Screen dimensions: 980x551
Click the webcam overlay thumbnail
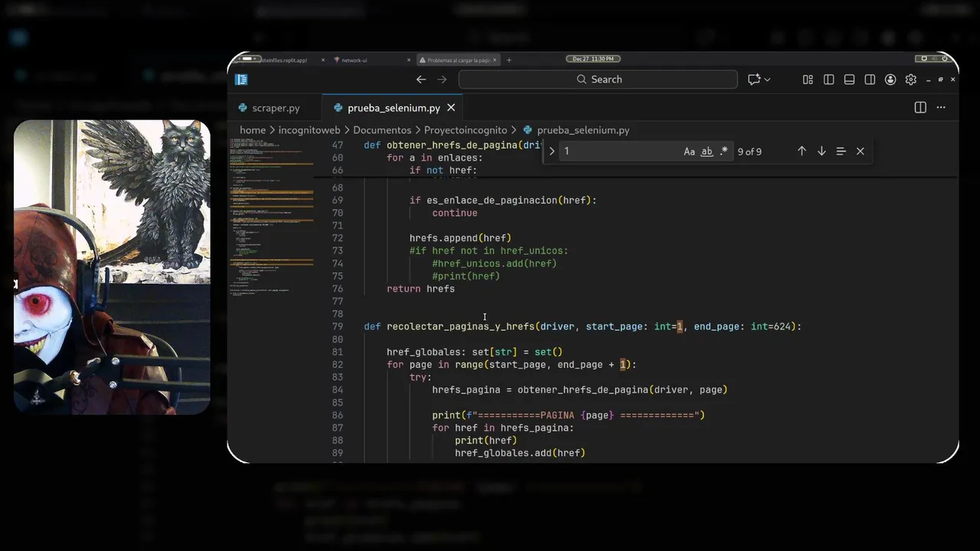[x=112, y=267]
